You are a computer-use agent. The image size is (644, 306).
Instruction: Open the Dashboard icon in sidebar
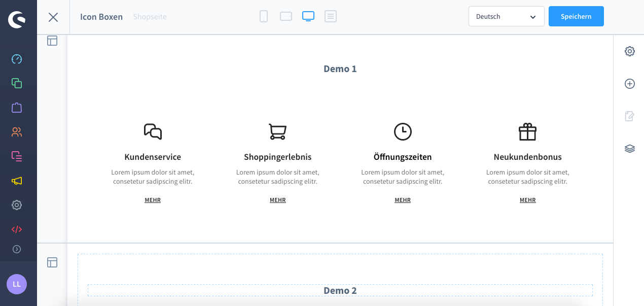[17, 59]
